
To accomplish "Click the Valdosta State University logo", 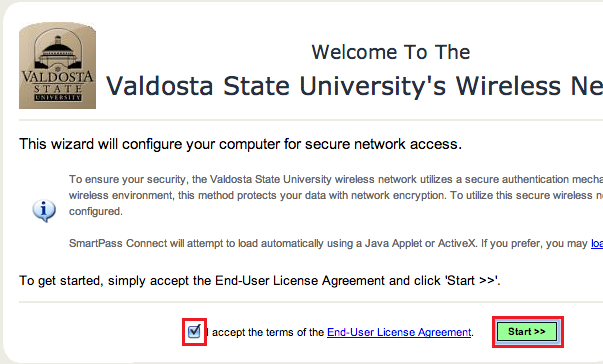I will tap(57, 65).
